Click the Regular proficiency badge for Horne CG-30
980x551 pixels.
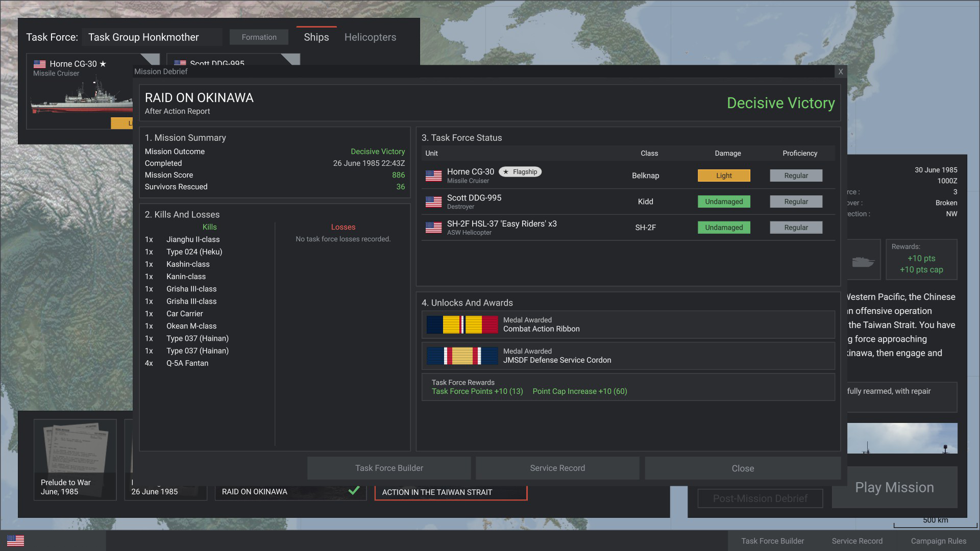796,176
